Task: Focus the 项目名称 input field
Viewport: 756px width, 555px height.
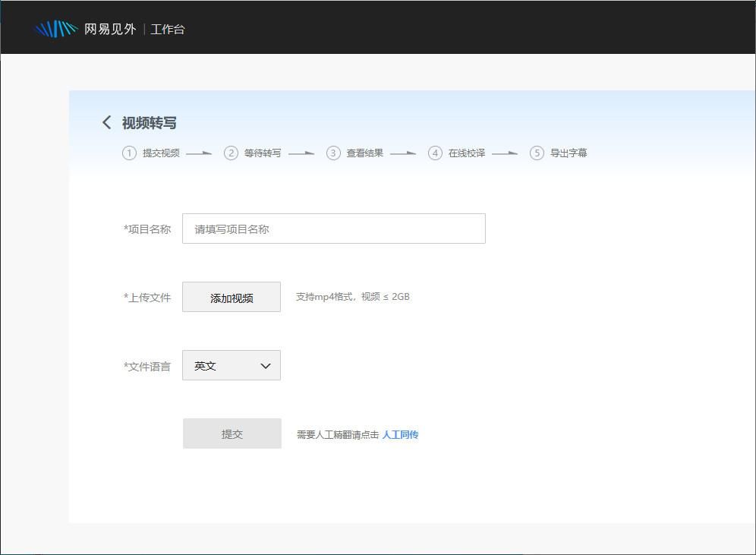Action: (334, 229)
